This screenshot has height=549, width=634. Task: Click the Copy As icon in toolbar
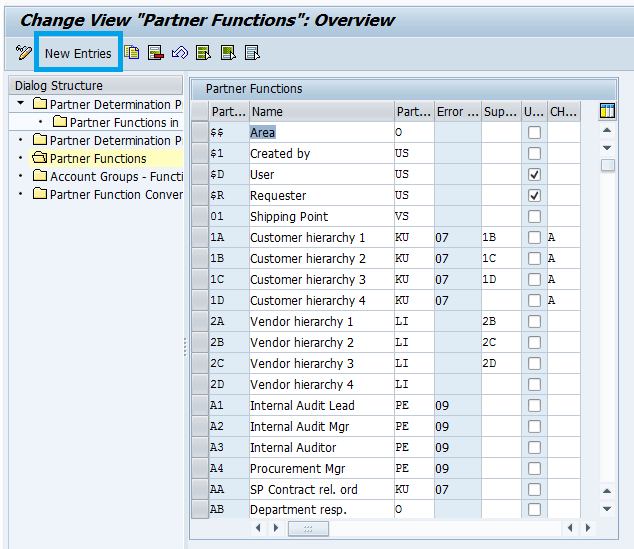coord(132,53)
